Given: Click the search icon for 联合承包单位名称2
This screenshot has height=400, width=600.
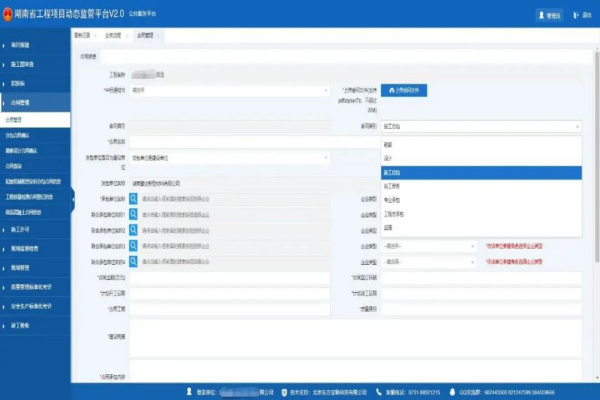Looking at the screenshot, I should tap(133, 230).
